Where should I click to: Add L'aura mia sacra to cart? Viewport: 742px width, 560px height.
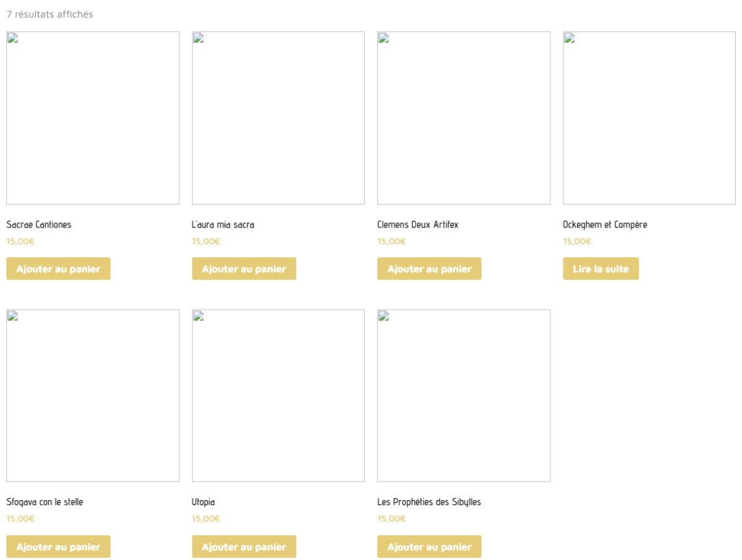pos(244,269)
